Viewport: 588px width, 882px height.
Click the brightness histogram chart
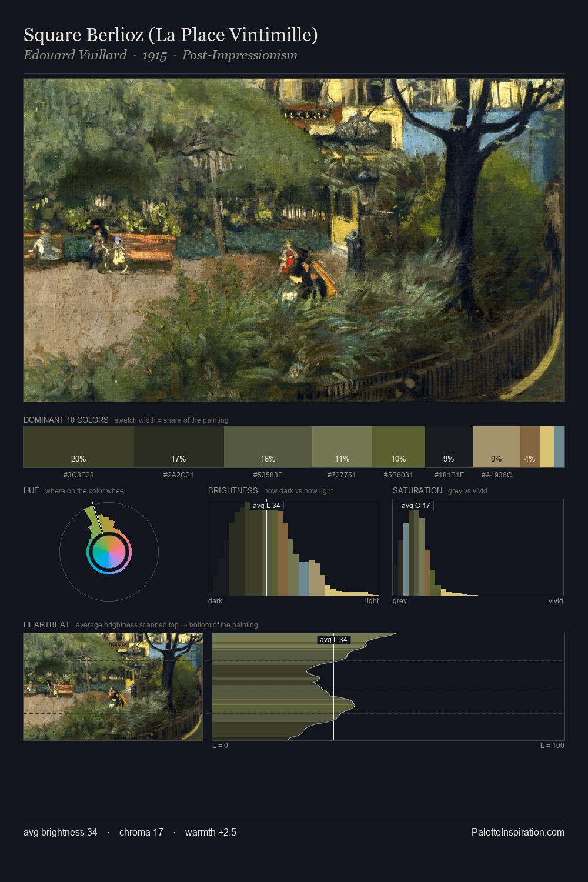(x=293, y=547)
